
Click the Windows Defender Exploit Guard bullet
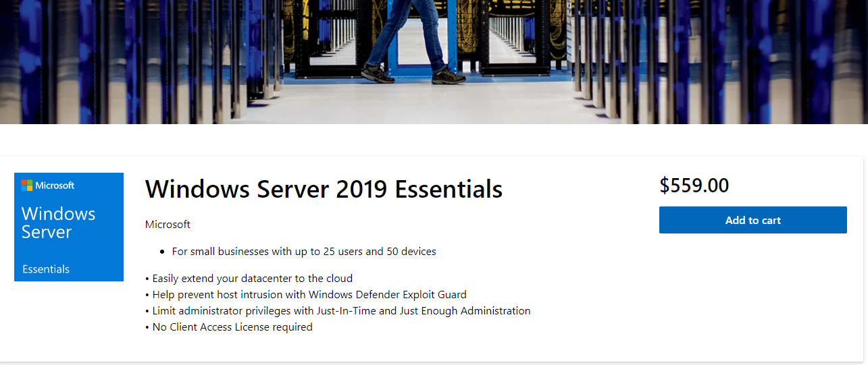[x=305, y=294]
